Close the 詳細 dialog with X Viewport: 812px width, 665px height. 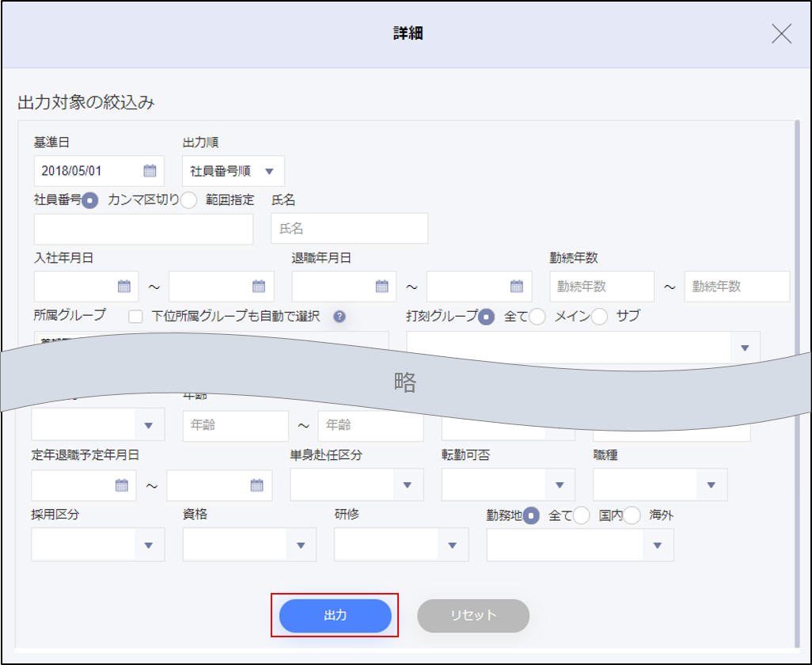click(781, 33)
